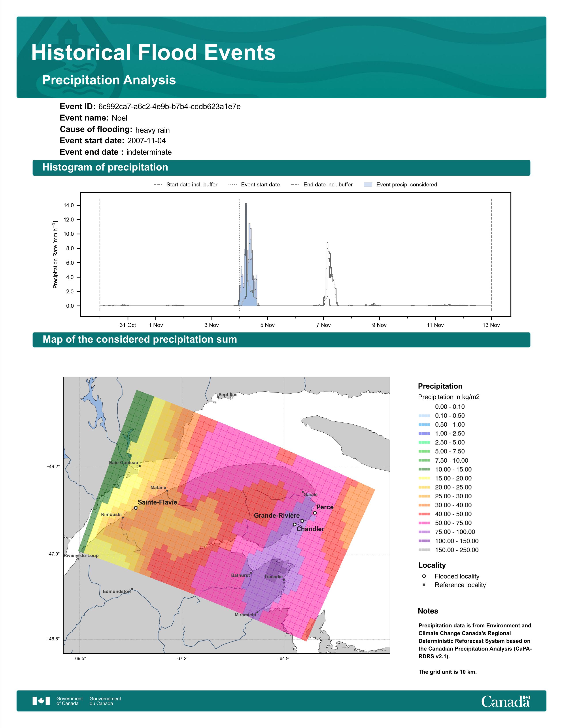Click the Event precip. considered legend swatch
The width and height of the screenshot is (563, 728).
368,185
